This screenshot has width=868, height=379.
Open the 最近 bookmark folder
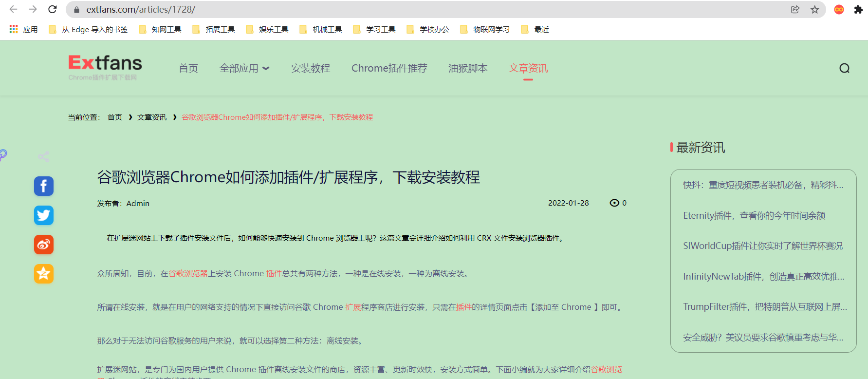click(535, 29)
